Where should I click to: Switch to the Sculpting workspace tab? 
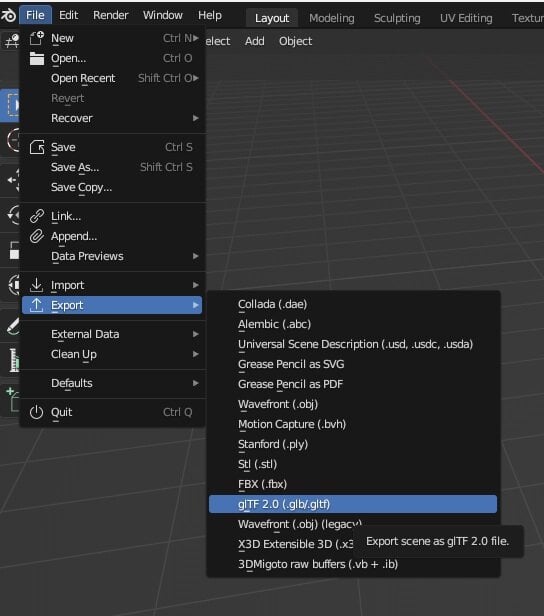(397, 18)
